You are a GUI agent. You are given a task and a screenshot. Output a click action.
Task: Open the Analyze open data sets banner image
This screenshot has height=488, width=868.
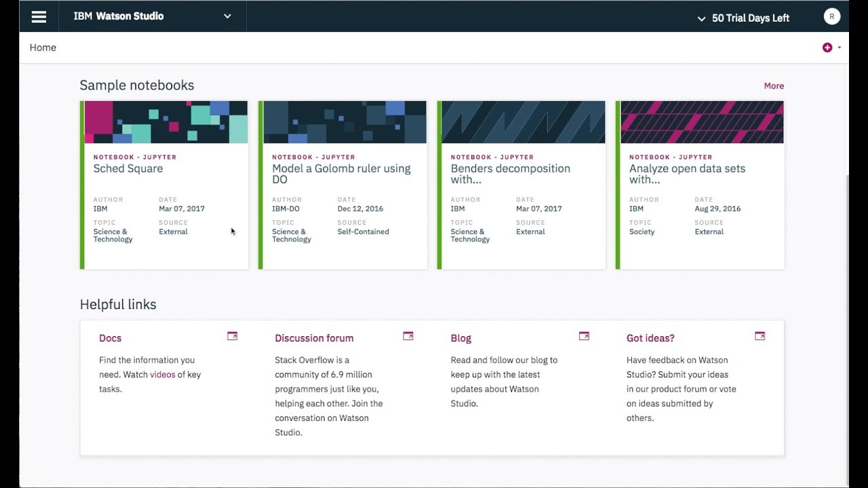pos(702,122)
